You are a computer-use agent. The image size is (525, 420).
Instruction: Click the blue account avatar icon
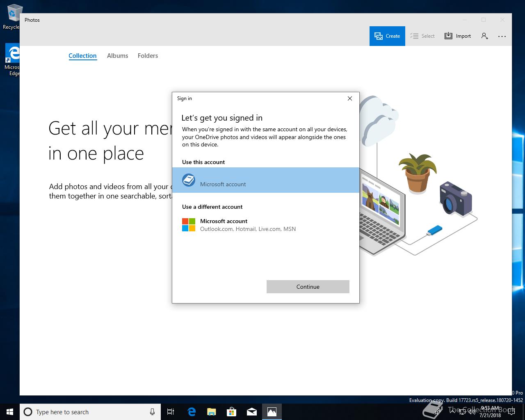pos(189,180)
